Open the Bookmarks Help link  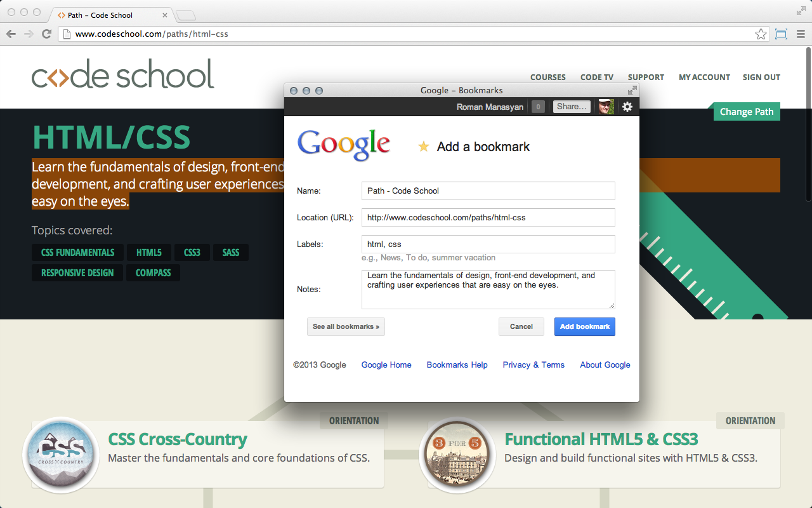click(x=457, y=364)
